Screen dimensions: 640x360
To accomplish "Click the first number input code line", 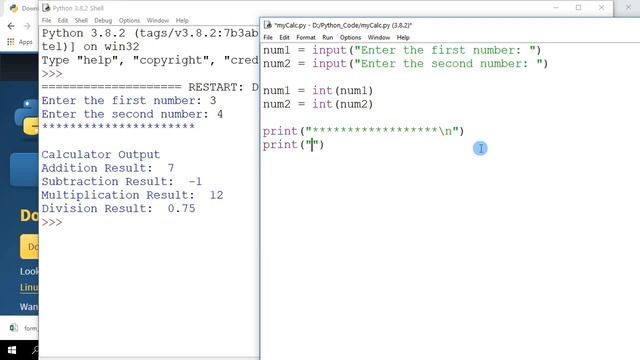I will click(x=402, y=50).
